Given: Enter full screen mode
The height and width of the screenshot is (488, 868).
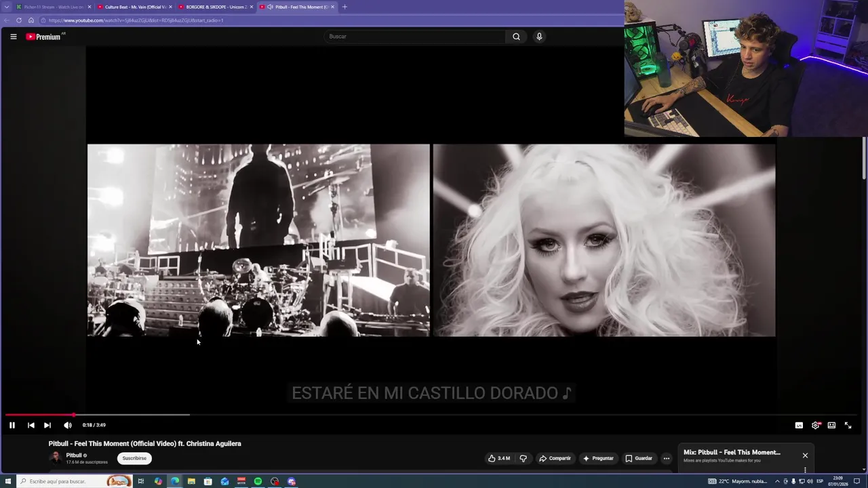Looking at the screenshot, I should (x=848, y=425).
